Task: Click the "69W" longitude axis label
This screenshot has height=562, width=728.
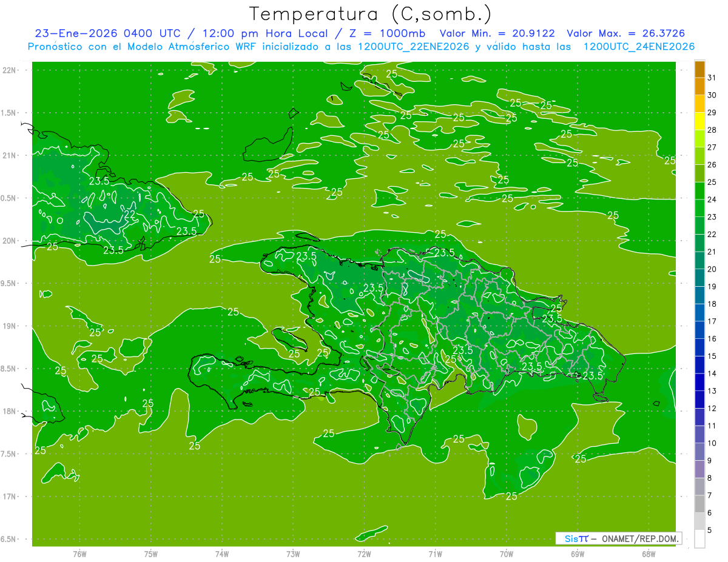Action: tap(578, 554)
